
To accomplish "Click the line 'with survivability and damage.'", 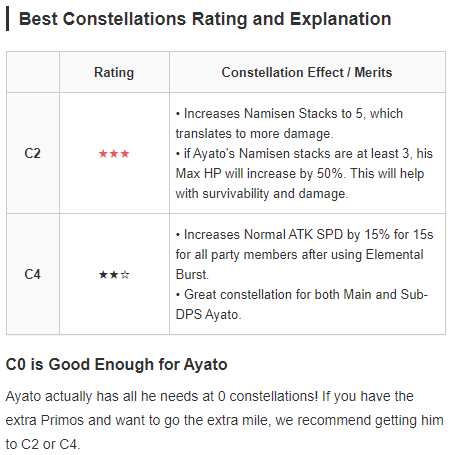I will click(262, 194).
